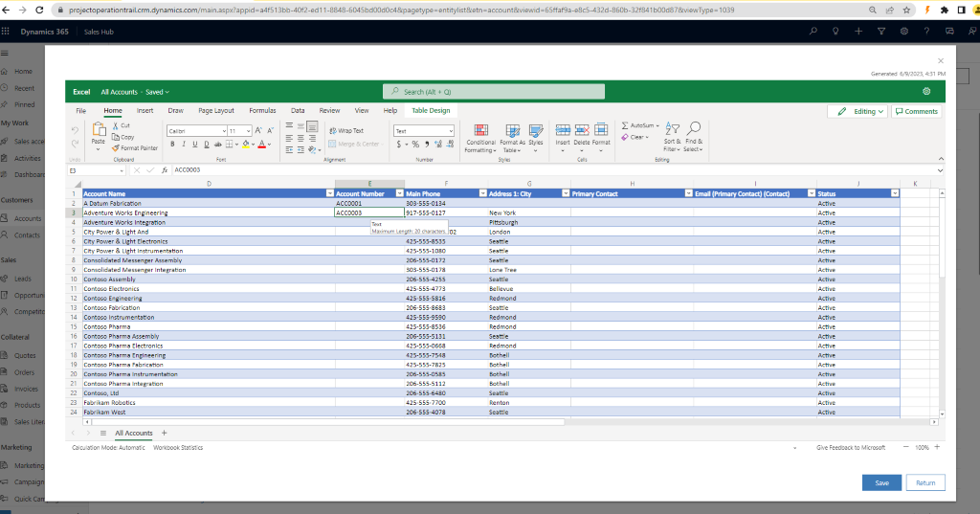Viewport: 980px width, 514px height.
Task: Open the Find & Select magnifier tool
Action: tap(694, 129)
